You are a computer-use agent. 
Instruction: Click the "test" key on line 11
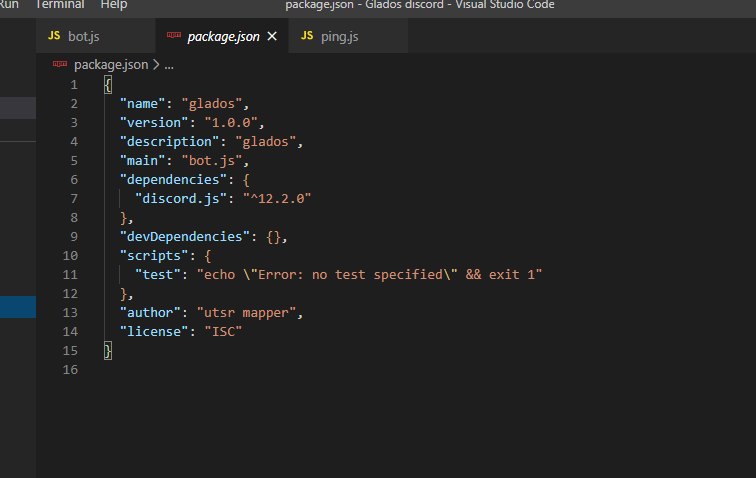coord(158,274)
